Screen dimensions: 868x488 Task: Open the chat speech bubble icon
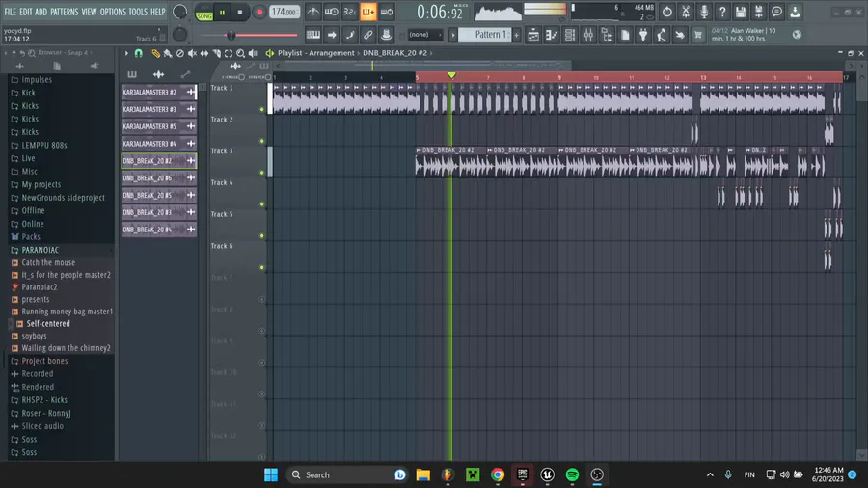coord(776,12)
